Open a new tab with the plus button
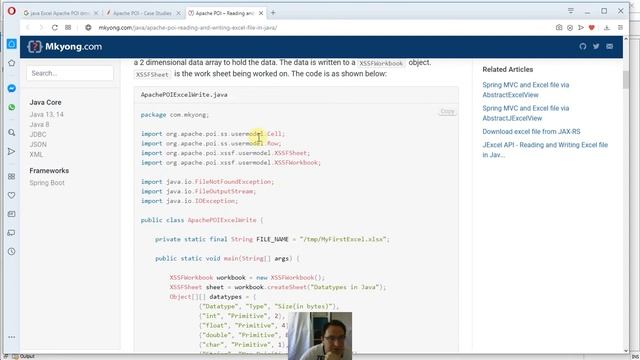Image resolution: width=640 pixels, height=360 pixels. click(273, 13)
